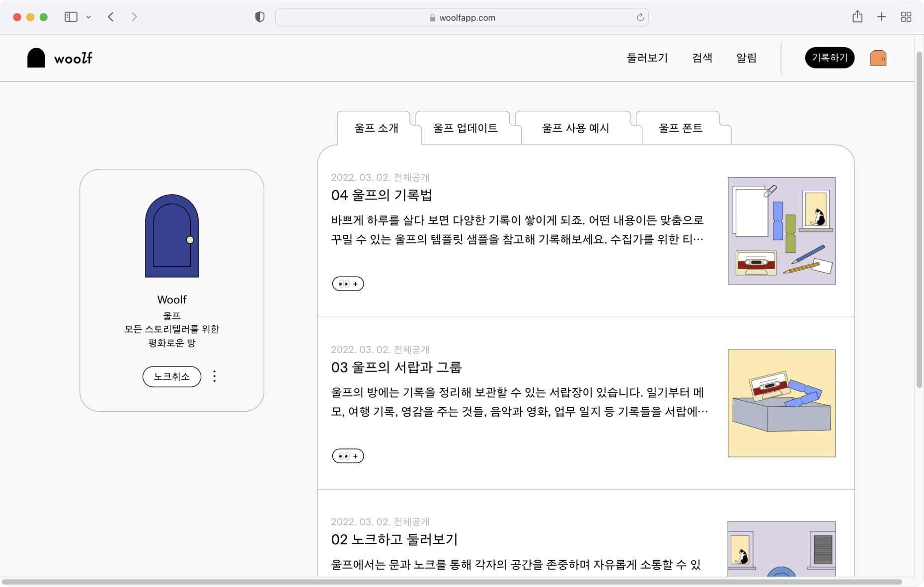Open post 04 울프의 기록법

point(382,195)
